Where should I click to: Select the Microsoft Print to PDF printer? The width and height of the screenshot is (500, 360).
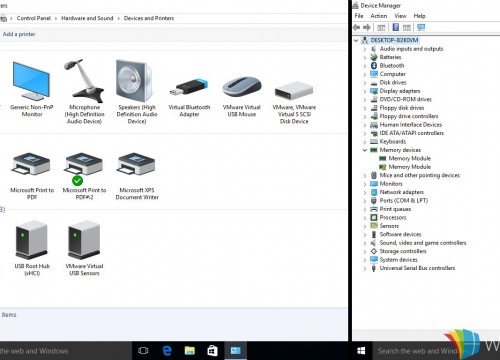[31, 164]
